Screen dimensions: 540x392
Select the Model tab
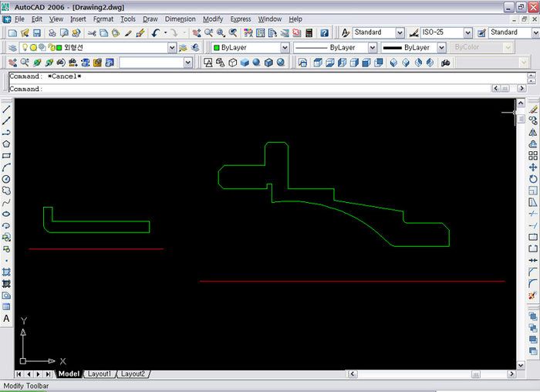pyautogui.click(x=69, y=373)
